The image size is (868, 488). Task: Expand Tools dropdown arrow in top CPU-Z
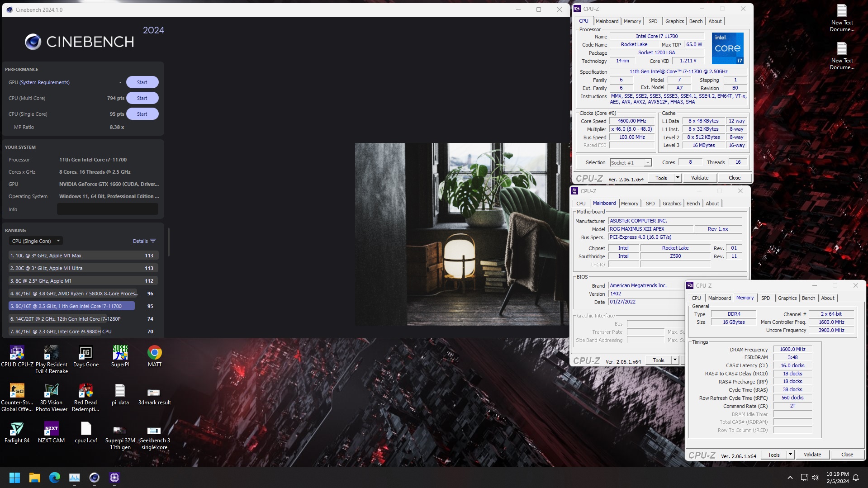(x=678, y=178)
